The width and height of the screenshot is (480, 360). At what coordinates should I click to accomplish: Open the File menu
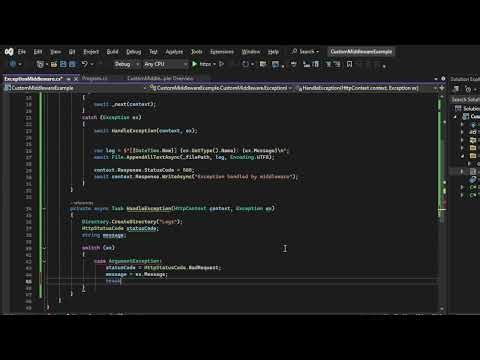22,52
